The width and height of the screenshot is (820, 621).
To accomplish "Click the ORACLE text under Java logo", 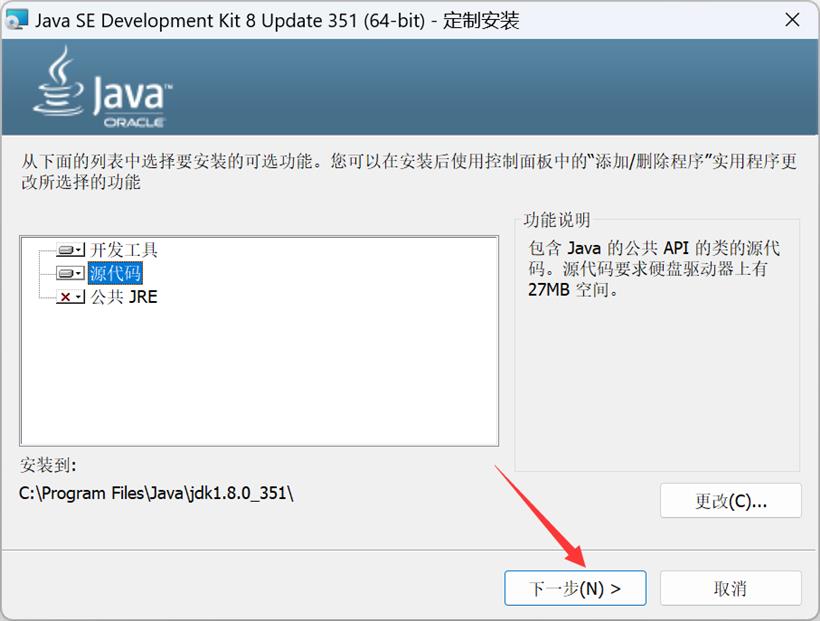I will [134, 122].
